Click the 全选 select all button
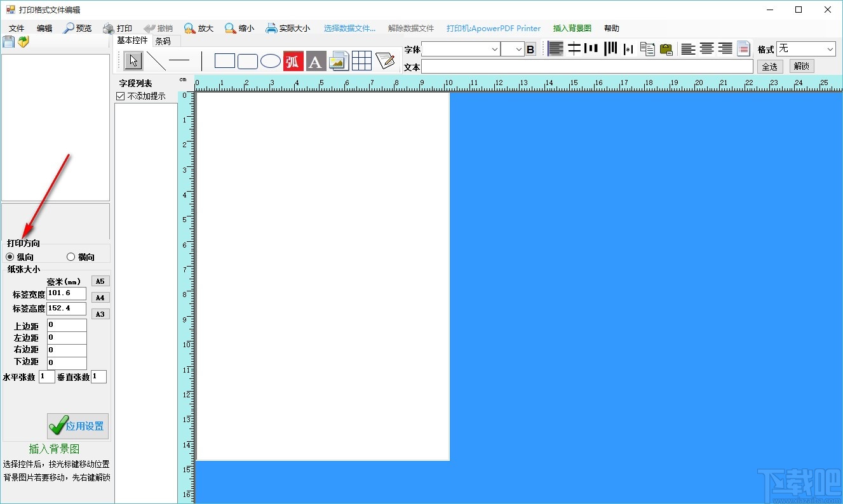The image size is (843, 504). click(x=769, y=67)
